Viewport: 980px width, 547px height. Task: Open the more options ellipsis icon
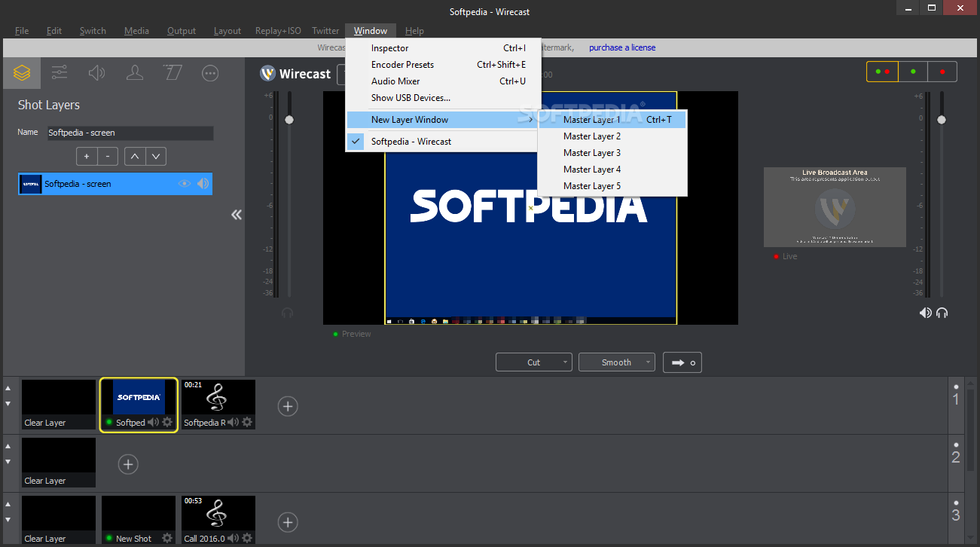210,73
